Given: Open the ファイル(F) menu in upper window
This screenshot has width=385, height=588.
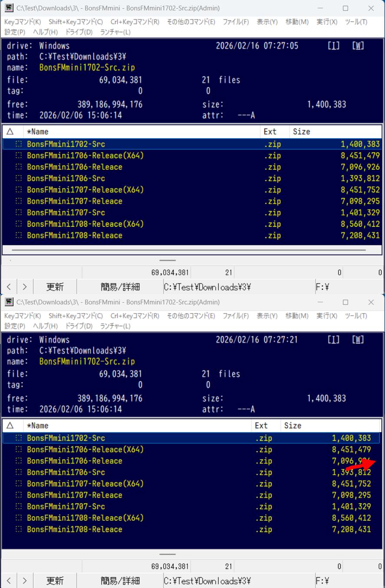Looking at the screenshot, I should 236,22.
